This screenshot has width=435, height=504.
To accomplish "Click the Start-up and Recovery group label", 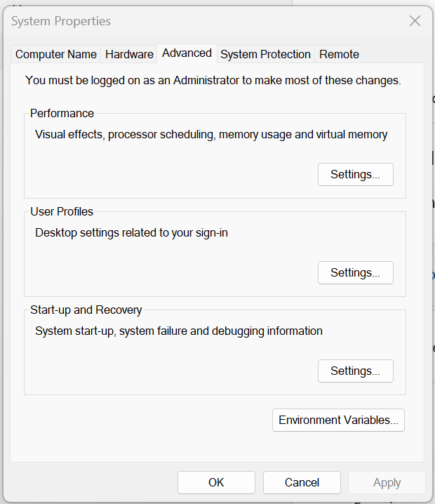I will [86, 310].
